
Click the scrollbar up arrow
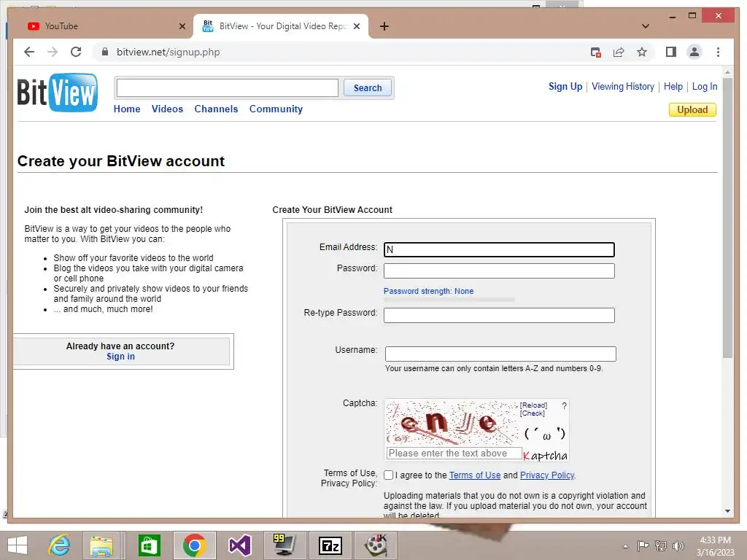(x=727, y=72)
